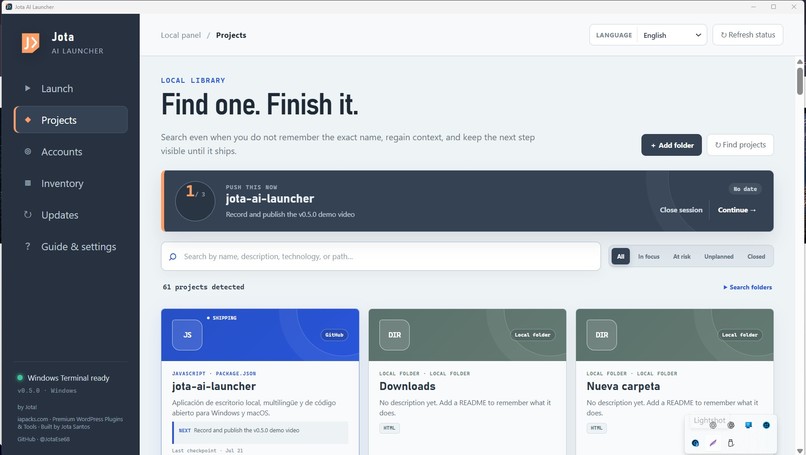This screenshot has width=806, height=455.
Task: Click the blue monitor icon in tray popup
Action: [x=748, y=425]
